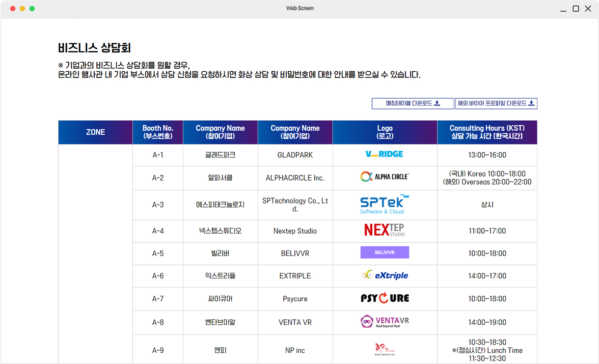Click the ZONE column header
Viewport: 599px width, 364px height.
point(95,132)
